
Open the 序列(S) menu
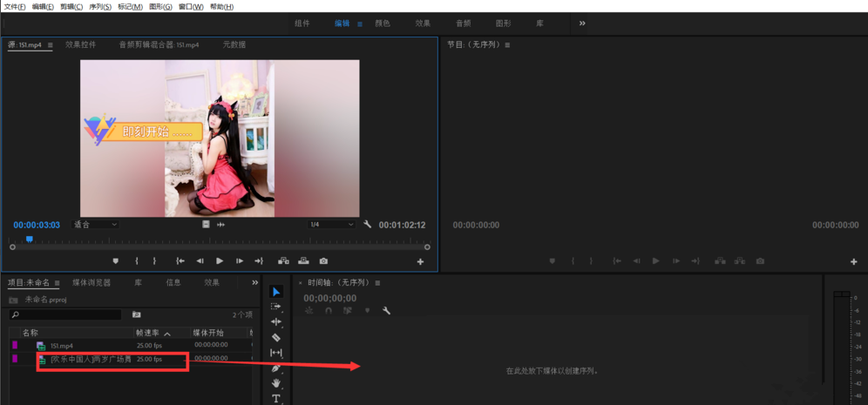[100, 7]
